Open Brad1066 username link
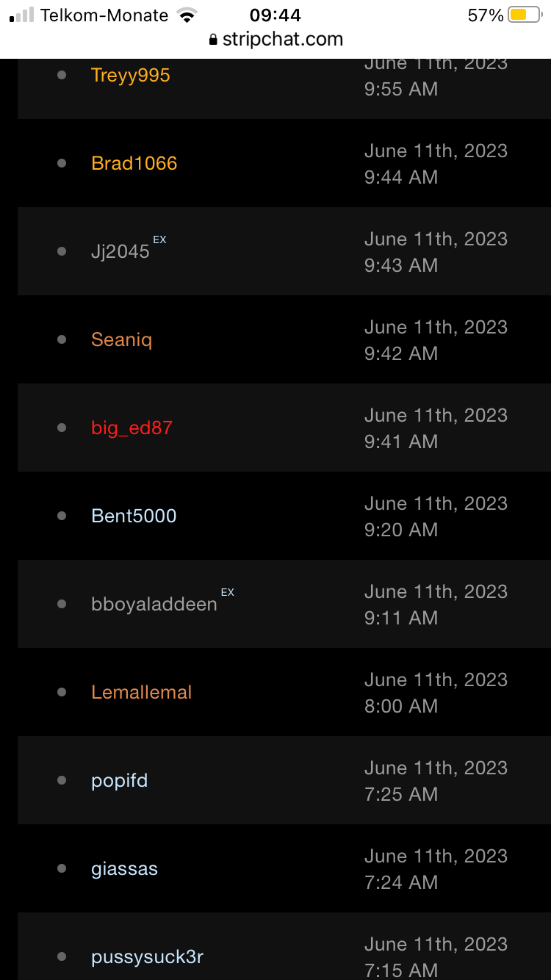 [x=134, y=163]
